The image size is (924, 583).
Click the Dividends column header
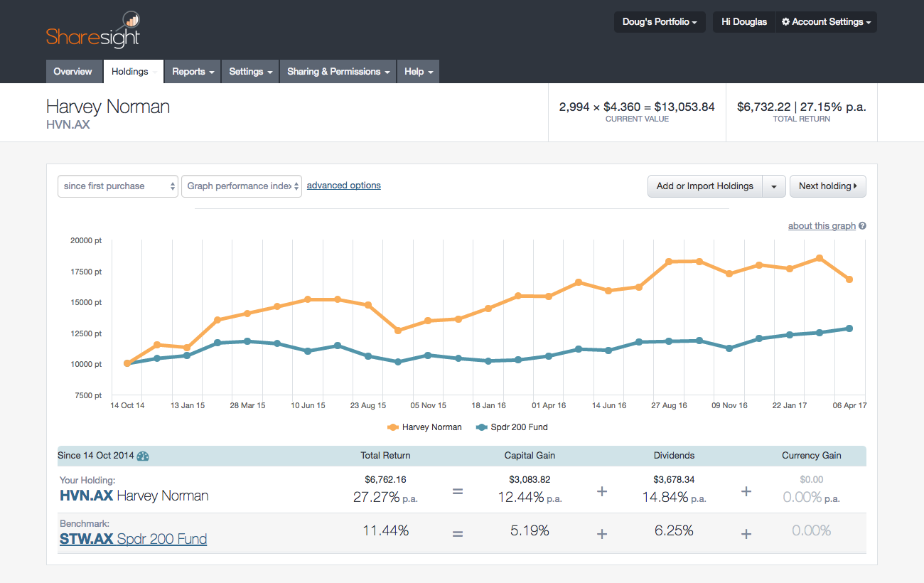674,456
